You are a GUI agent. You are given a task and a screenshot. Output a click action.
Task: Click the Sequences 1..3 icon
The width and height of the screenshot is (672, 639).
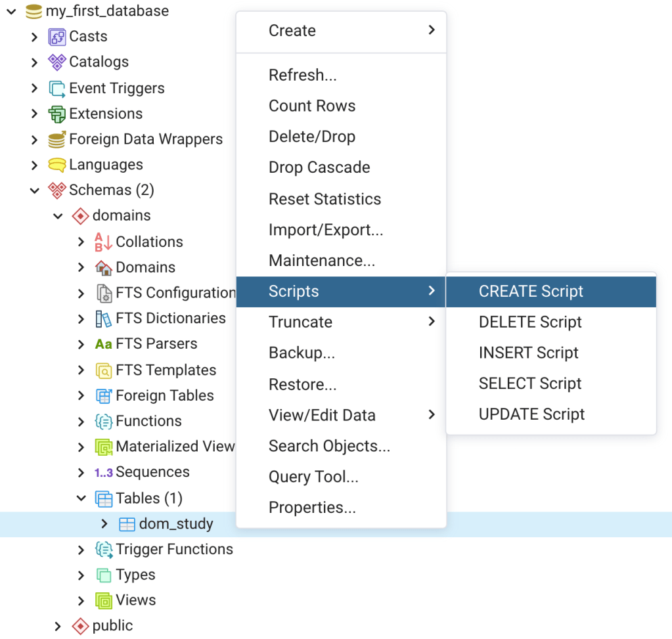[104, 472]
